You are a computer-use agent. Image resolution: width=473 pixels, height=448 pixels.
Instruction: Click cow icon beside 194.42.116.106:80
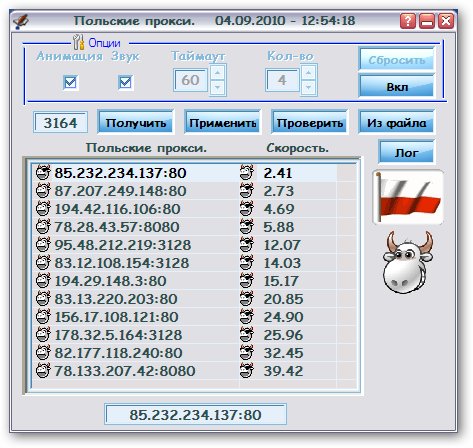(43, 209)
